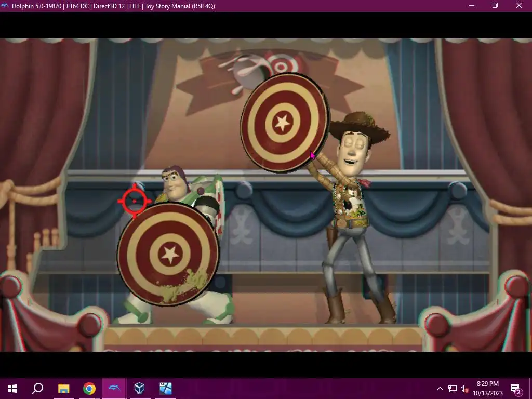This screenshot has width=532, height=399.
Task: Restore down the Dolphin window
Action: coord(495,5)
